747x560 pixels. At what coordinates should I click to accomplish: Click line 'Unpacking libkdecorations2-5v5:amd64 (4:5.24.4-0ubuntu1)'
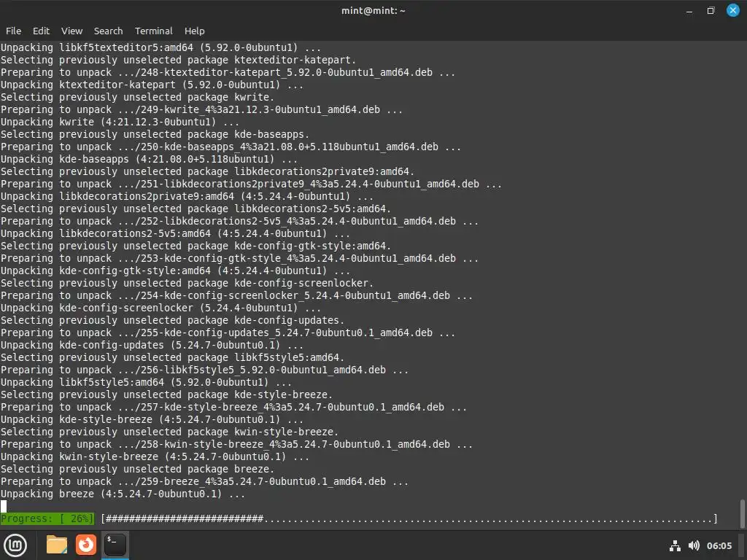click(x=175, y=234)
